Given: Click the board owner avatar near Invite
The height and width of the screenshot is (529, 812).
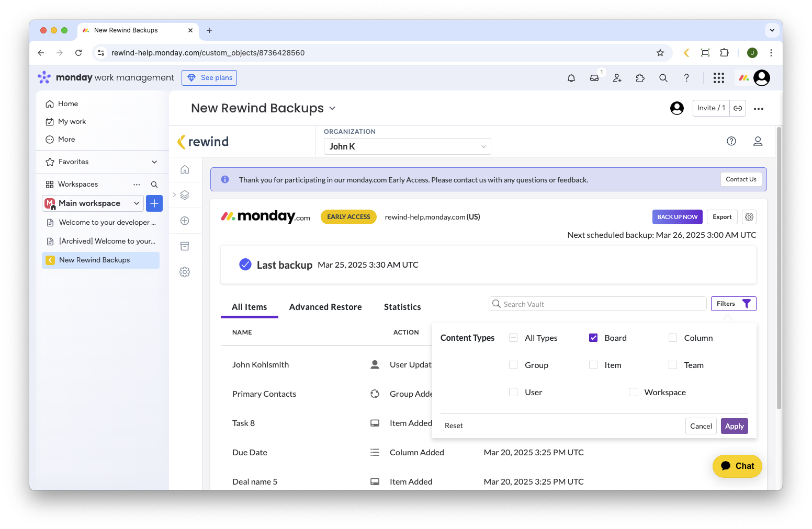Looking at the screenshot, I should (x=677, y=108).
